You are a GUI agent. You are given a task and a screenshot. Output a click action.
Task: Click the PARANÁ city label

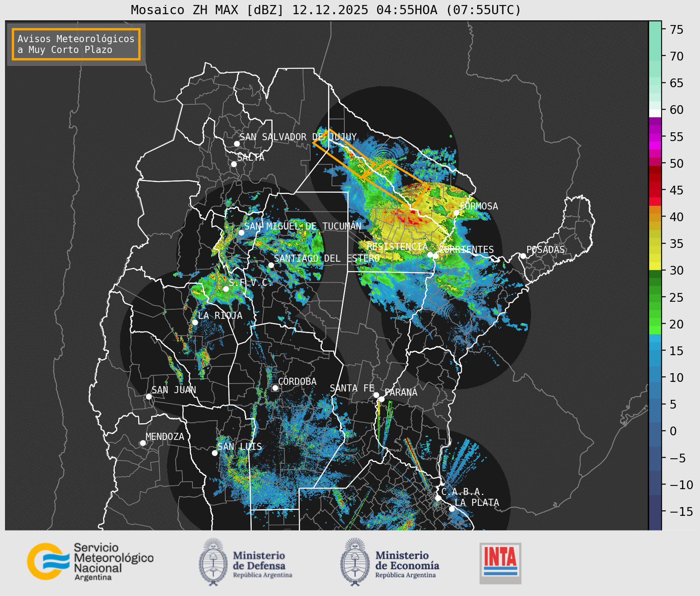click(401, 392)
